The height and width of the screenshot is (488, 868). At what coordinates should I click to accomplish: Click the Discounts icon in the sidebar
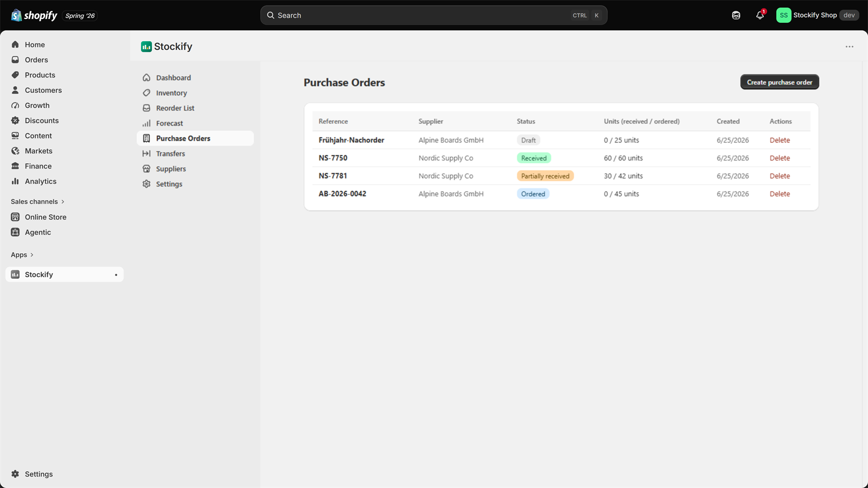pyautogui.click(x=15, y=120)
